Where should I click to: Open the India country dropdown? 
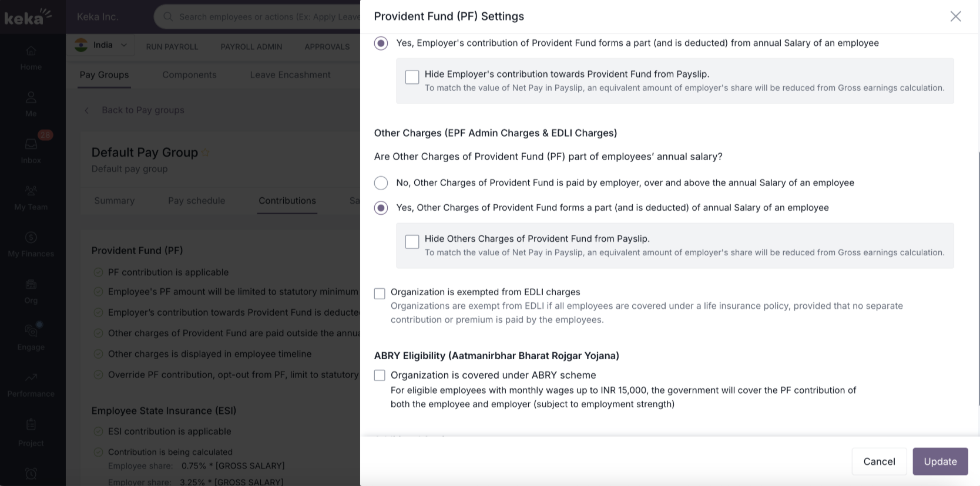tap(101, 45)
